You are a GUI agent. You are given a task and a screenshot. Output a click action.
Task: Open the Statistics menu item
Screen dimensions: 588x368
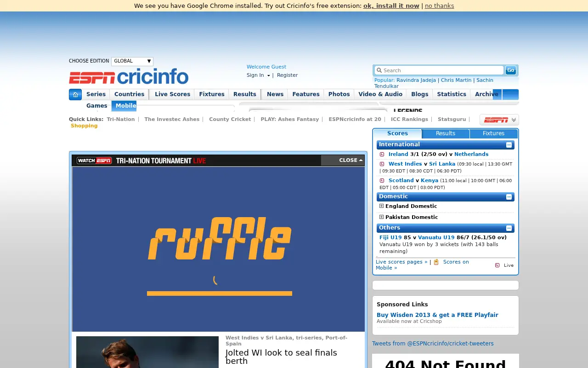click(x=452, y=94)
